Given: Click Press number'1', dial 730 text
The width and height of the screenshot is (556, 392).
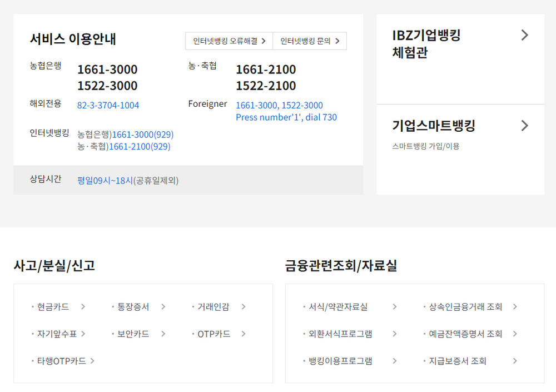Looking at the screenshot, I should [286, 117].
